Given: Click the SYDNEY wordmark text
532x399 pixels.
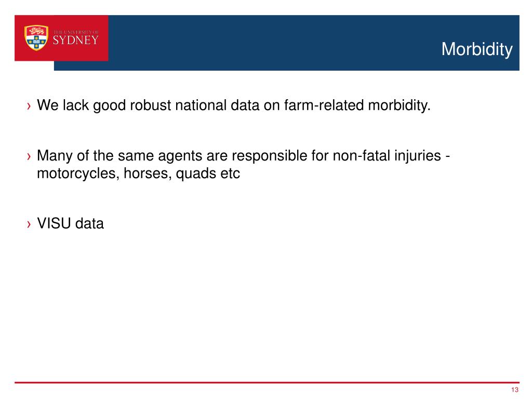Looking at the screenshot, I should [x=75, y=41].
